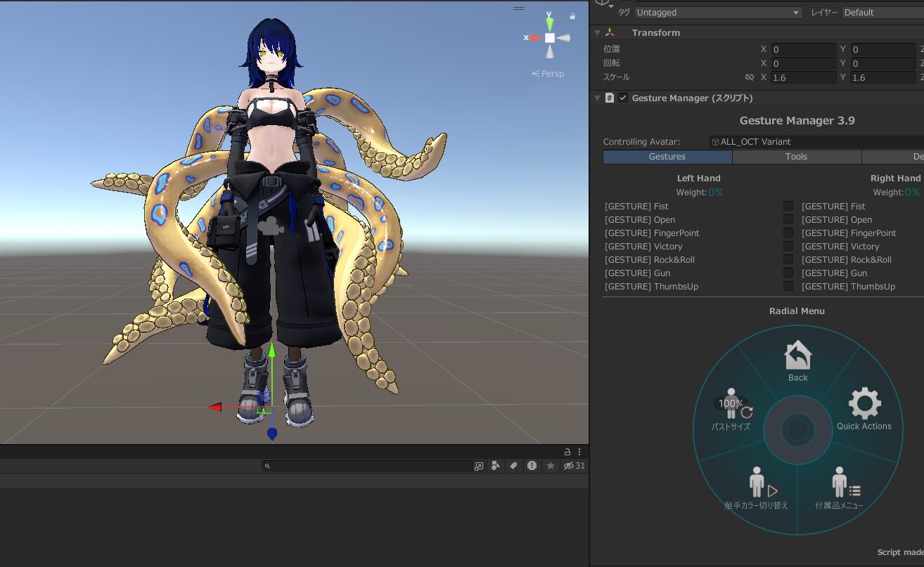Click the Position X input field

coord(804,50)
